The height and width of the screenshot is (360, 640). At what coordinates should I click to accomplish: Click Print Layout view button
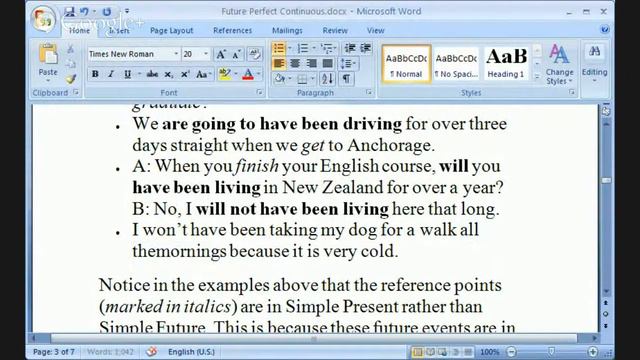417,351
